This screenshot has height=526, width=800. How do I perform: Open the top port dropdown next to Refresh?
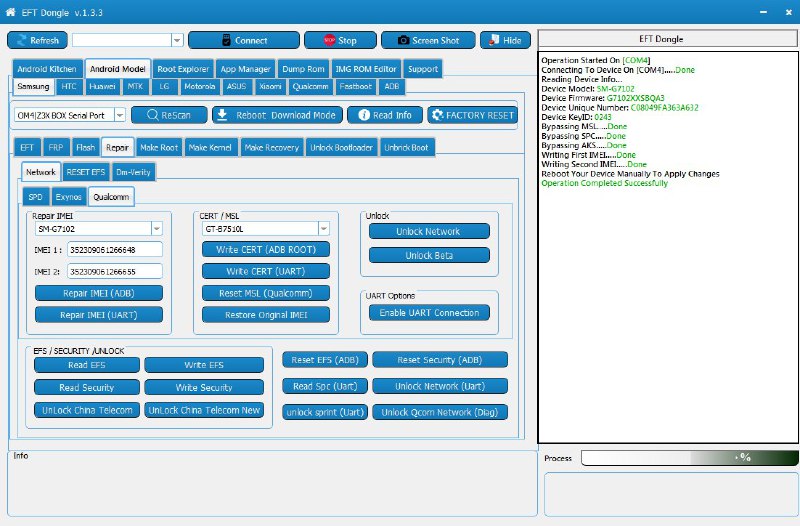(x=177, y=40)
